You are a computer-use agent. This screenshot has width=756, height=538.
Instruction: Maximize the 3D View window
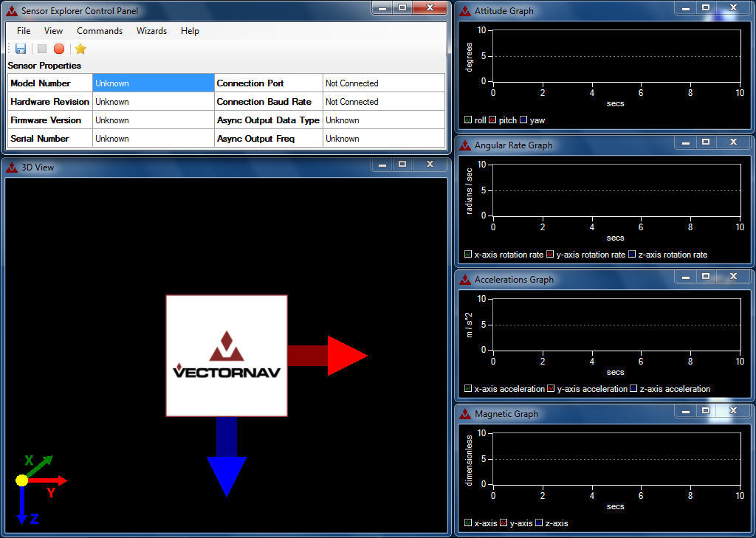tap(402, 165)
